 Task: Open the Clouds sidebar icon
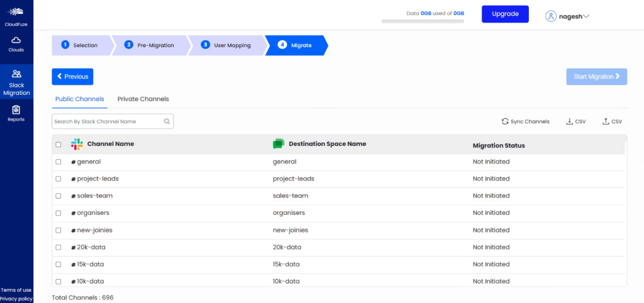point(16,40)
